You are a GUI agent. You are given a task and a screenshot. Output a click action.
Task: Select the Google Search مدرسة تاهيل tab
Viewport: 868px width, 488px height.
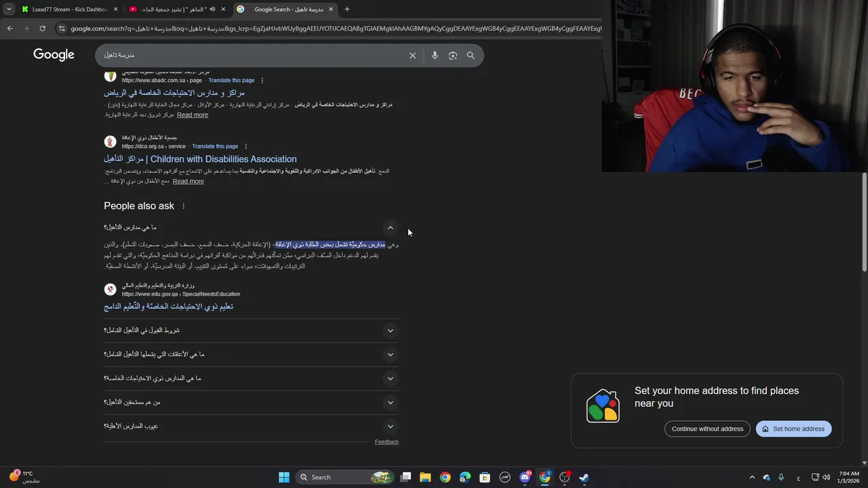[285, 9]
